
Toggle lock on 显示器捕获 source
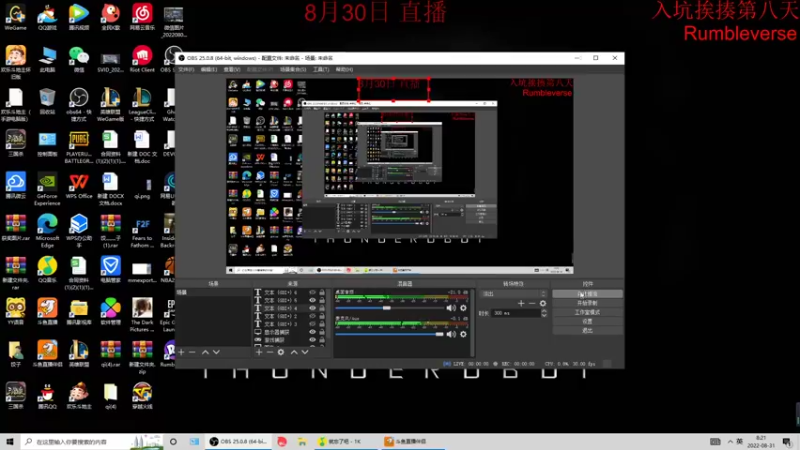pos(322,332)
